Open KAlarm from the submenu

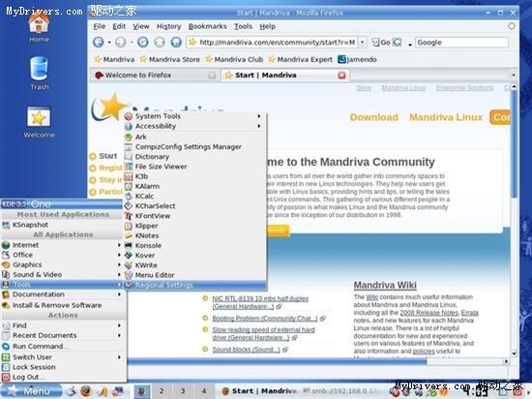[x=194, y=186]
